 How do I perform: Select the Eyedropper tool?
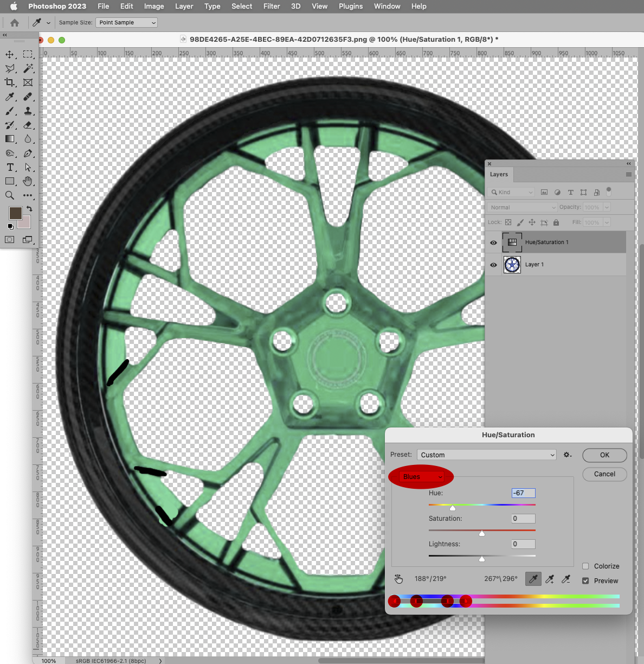9,97
